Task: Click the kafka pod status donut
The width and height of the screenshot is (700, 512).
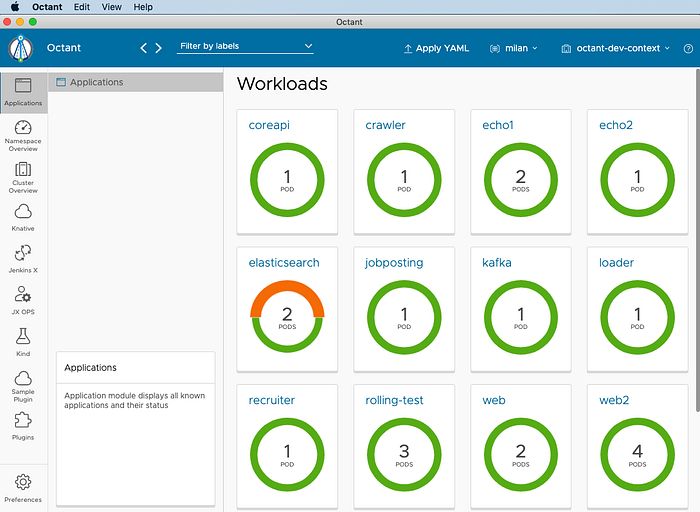Action: (521, 317)
